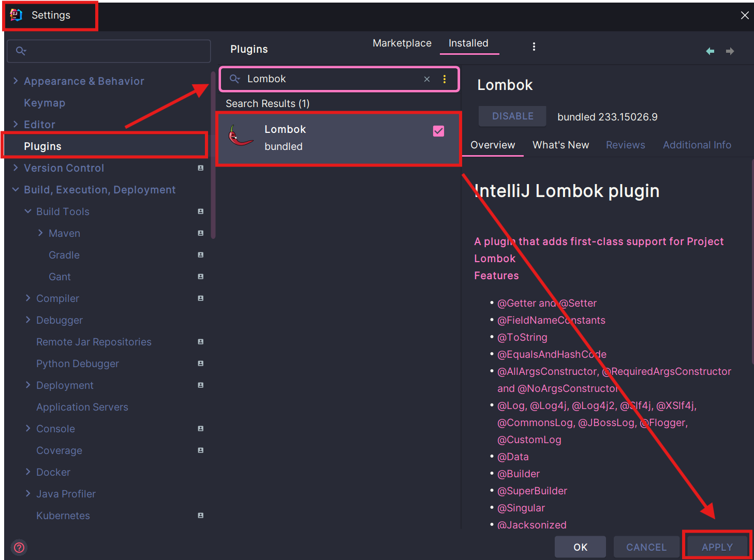The width and height of the screenshot is (754, 560).
Task: Confirm settings with OK button
Action: click(x=580, y=547)
